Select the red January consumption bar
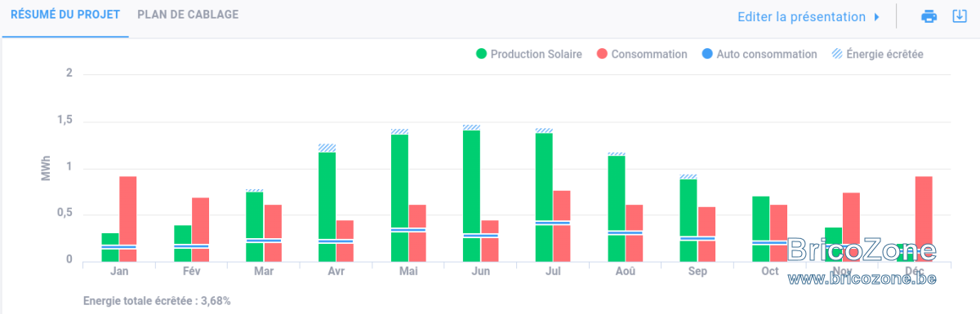This screenshot has height=314, width=980. [128, 219]
